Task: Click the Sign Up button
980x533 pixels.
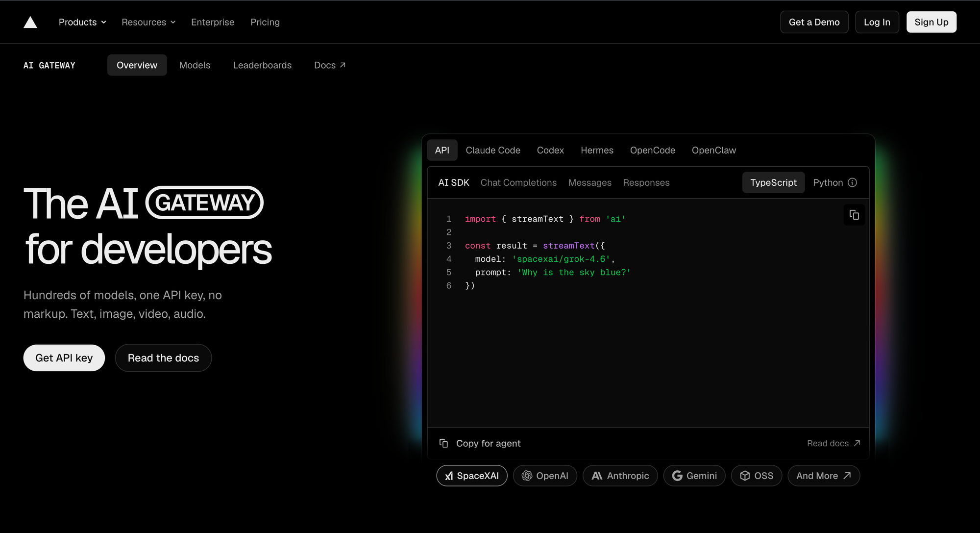Action: 931,22
